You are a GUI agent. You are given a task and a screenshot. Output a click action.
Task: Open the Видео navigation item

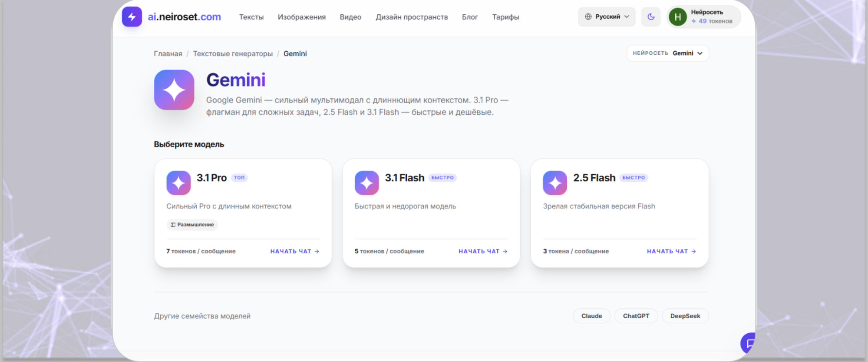point(350,17)
